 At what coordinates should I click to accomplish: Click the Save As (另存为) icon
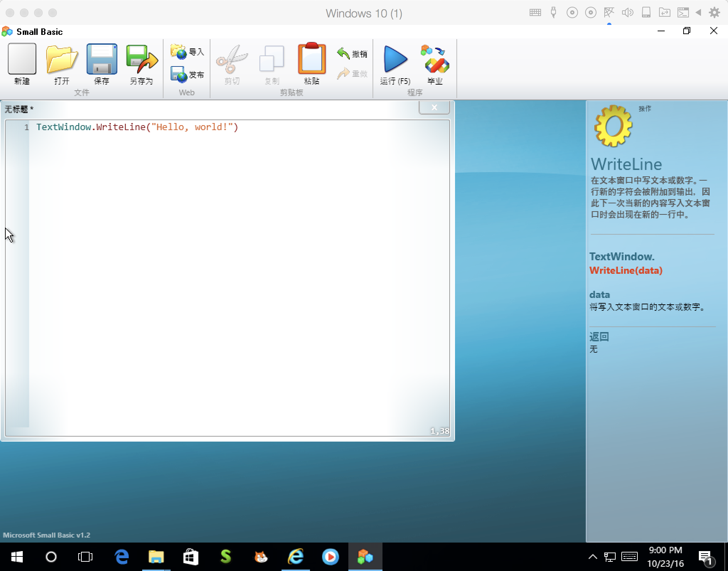pyautogui.click(x=141, y=59)
